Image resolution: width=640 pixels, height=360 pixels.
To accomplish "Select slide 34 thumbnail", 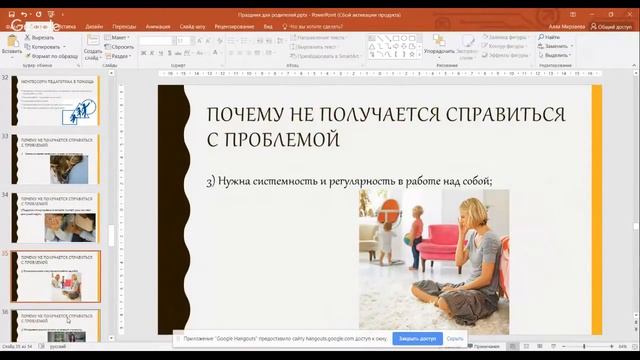I will (x=55, y=218).
